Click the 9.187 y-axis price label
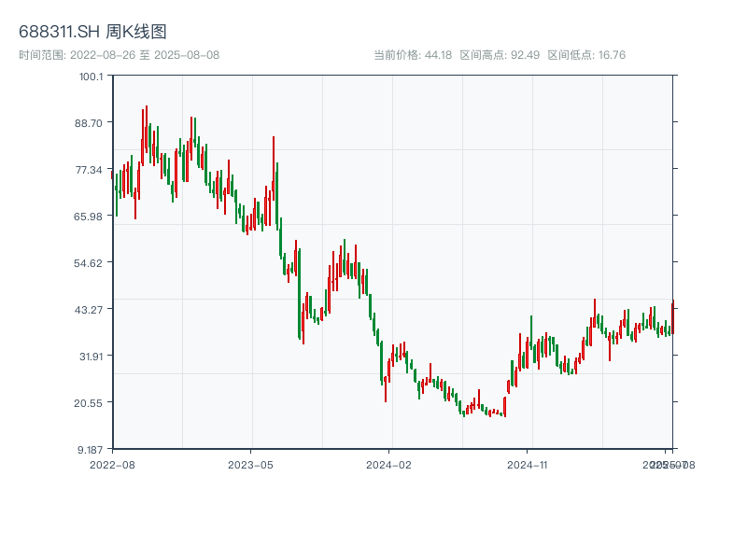This screenshot has width=747, height=560. coord(90,449)
